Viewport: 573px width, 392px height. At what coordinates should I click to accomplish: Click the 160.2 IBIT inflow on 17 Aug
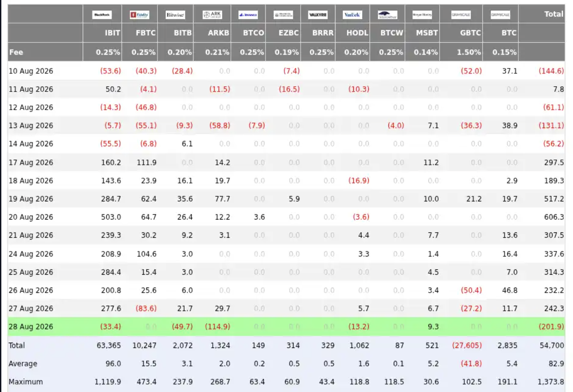(111, 163)
